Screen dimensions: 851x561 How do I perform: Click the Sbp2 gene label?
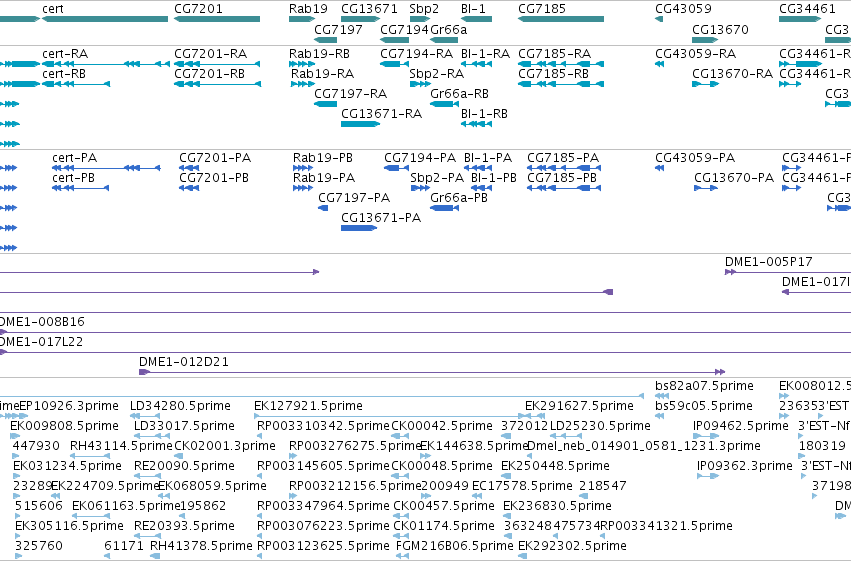pos(424,9)
